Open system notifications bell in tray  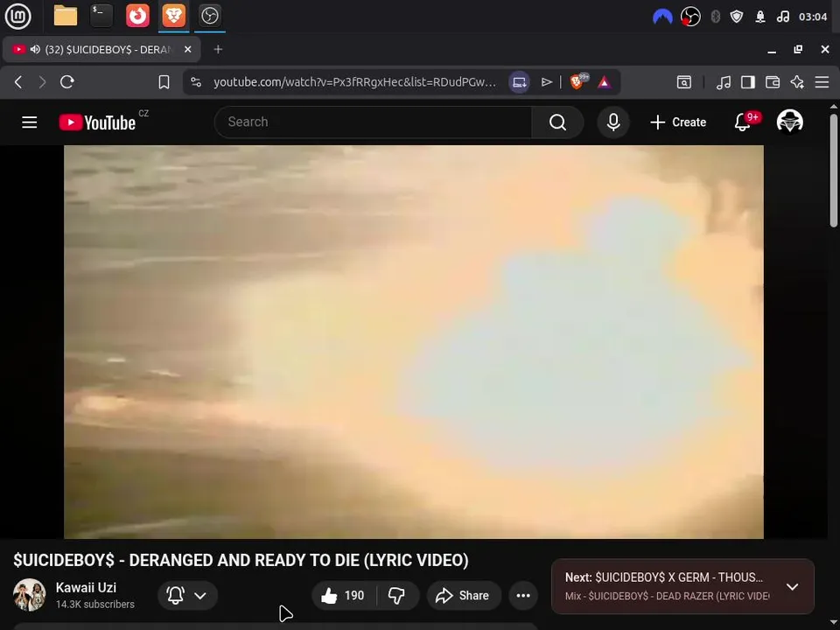pos(760,17)
